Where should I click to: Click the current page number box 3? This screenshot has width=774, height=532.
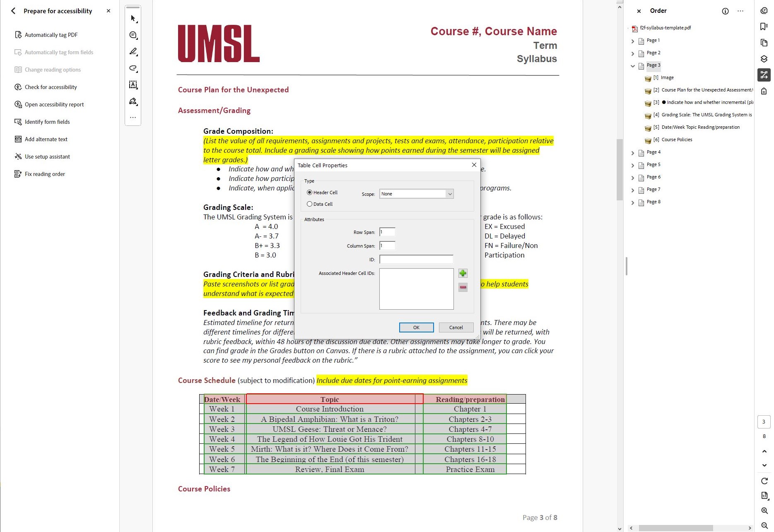click(764, 422)
